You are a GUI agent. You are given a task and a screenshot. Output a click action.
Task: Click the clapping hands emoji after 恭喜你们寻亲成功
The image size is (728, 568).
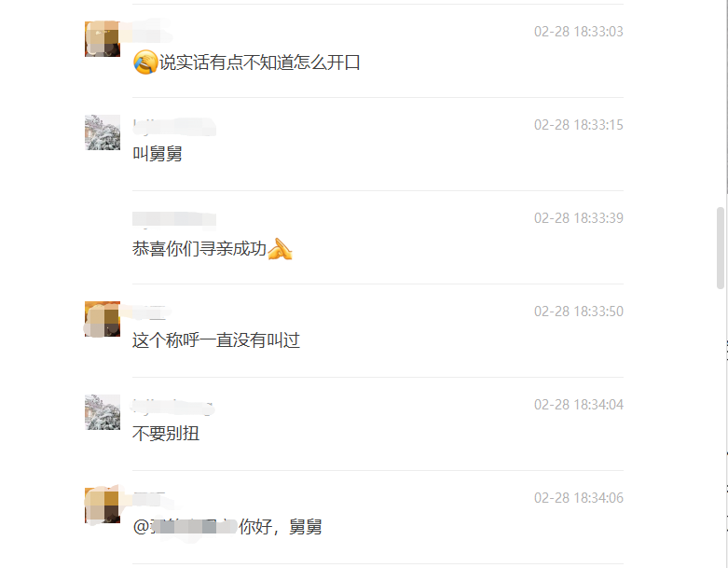click(280, 249)
